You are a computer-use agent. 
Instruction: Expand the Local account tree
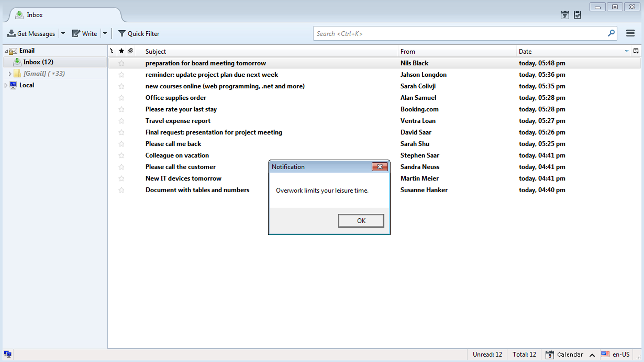(x=6, y=85)
